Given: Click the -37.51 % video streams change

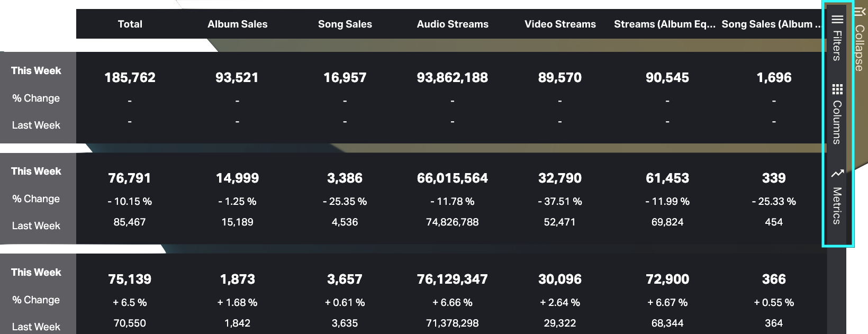Looking at the screenshot, I should 560,202.
